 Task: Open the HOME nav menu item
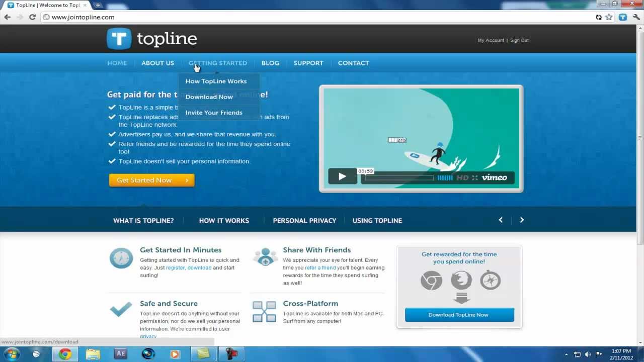(117, 63)
